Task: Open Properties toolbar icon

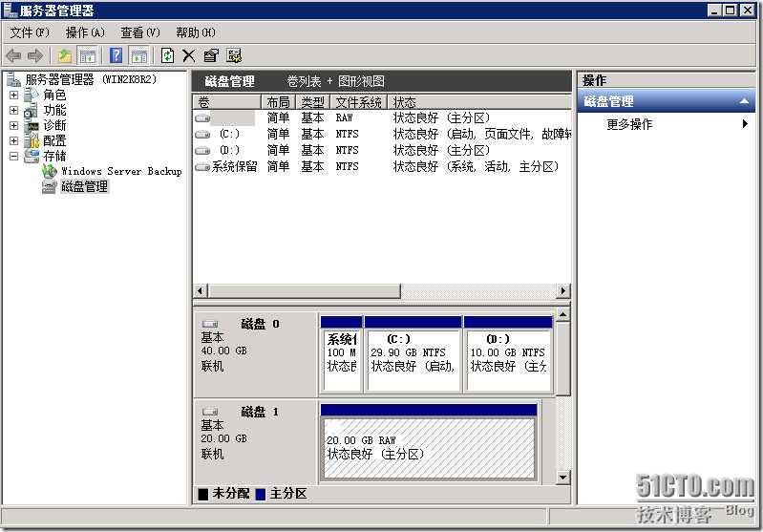Action: point(211,55)
